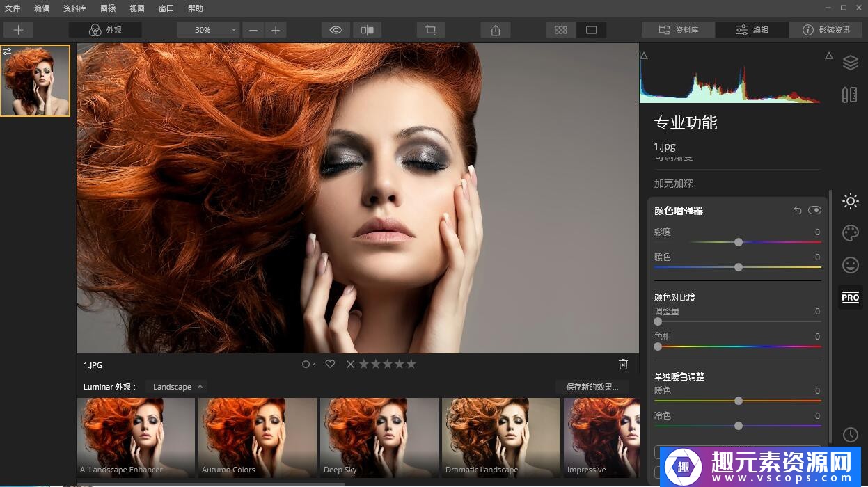Click the 彩度 slider handle
Screen dimensions: 868x487
coord(739,242)
